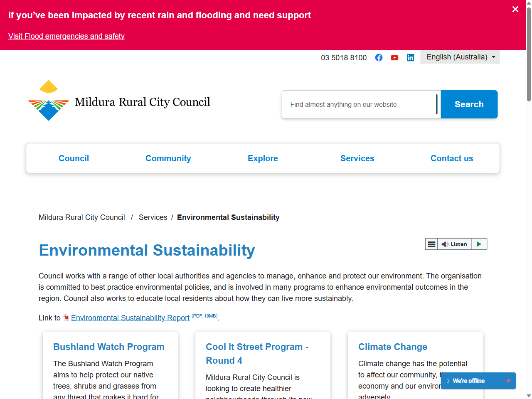Open the Climate Change card title

coord(393,347)
